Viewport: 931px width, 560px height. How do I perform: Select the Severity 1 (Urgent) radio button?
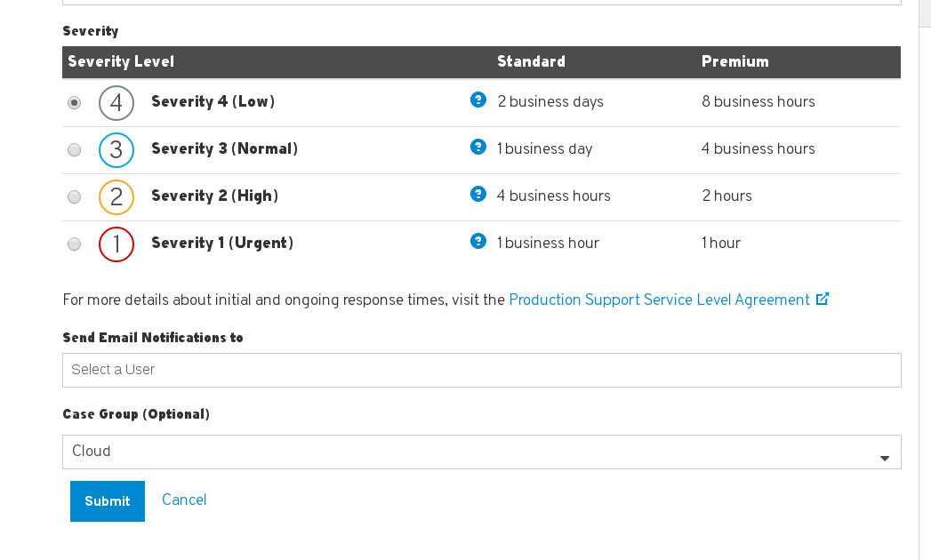[x=75, y=244]
